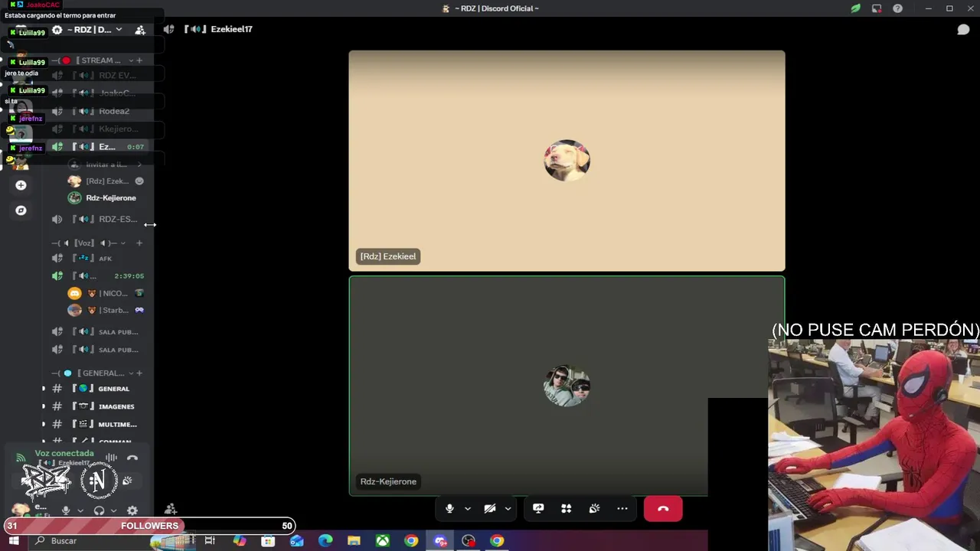Open the MULTIME... text channel
The height and width of the screenshot is (551, 980).
(100, 424)
